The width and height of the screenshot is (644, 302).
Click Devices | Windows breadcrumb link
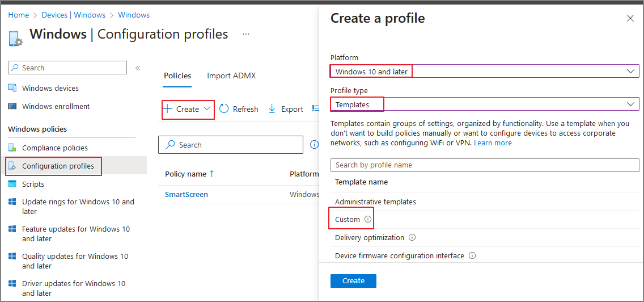74,15
